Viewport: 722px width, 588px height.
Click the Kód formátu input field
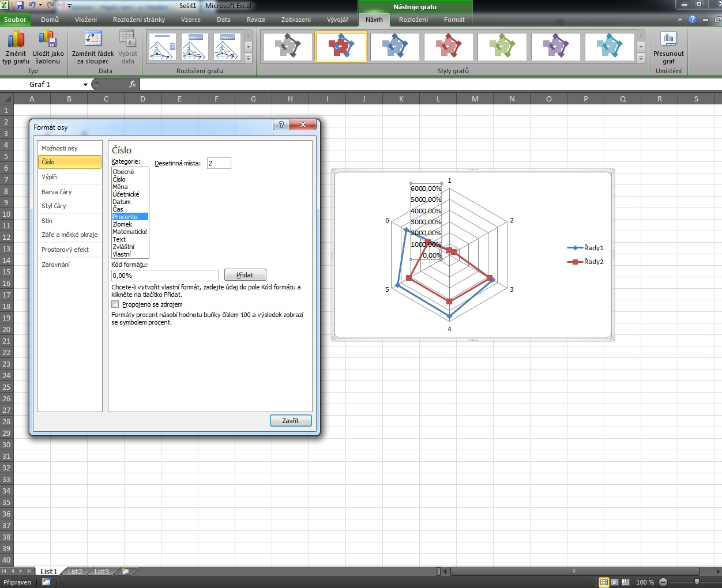click(164, 276)
